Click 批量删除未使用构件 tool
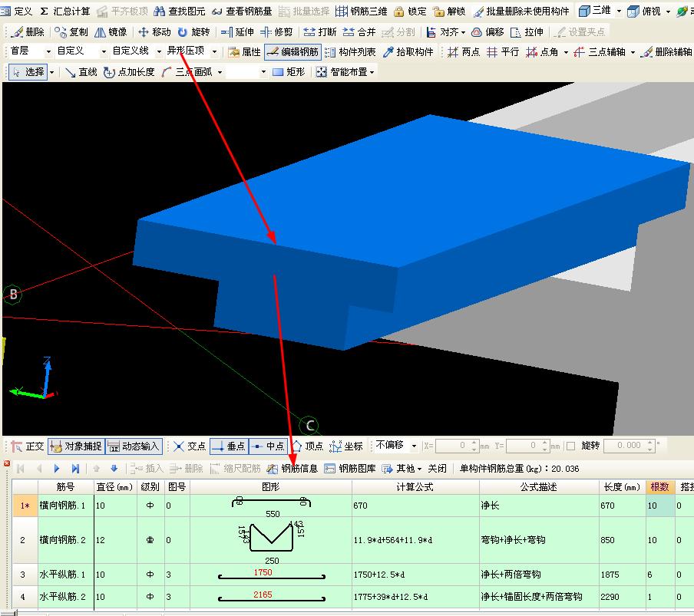The width and height of the screenshot is (694, 616). point(521,11)
